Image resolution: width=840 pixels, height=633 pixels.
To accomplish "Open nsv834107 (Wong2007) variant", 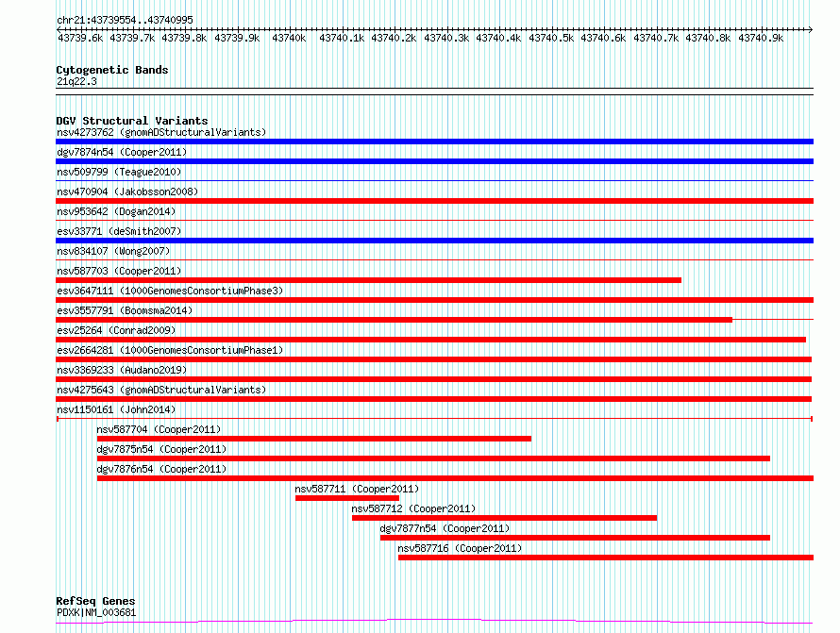I will point(113,251).
